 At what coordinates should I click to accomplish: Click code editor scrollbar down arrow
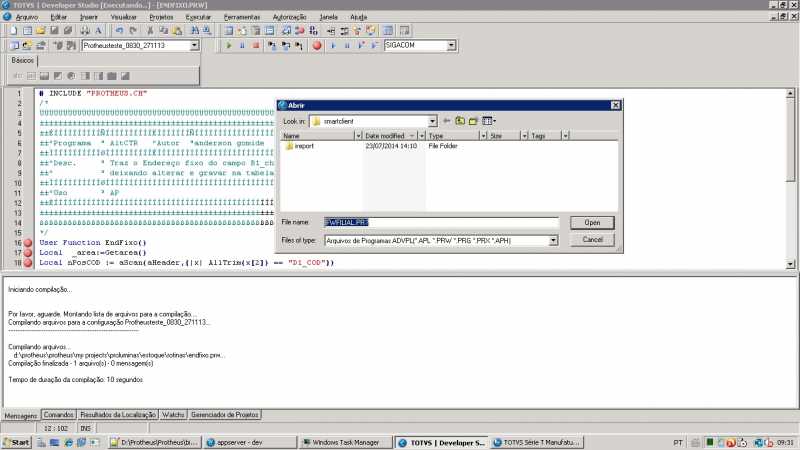point(790,264)
